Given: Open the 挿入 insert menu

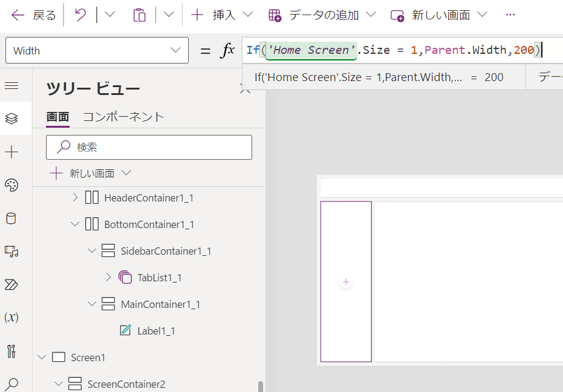Looking at the screenshot, I should tap(221, 15).
